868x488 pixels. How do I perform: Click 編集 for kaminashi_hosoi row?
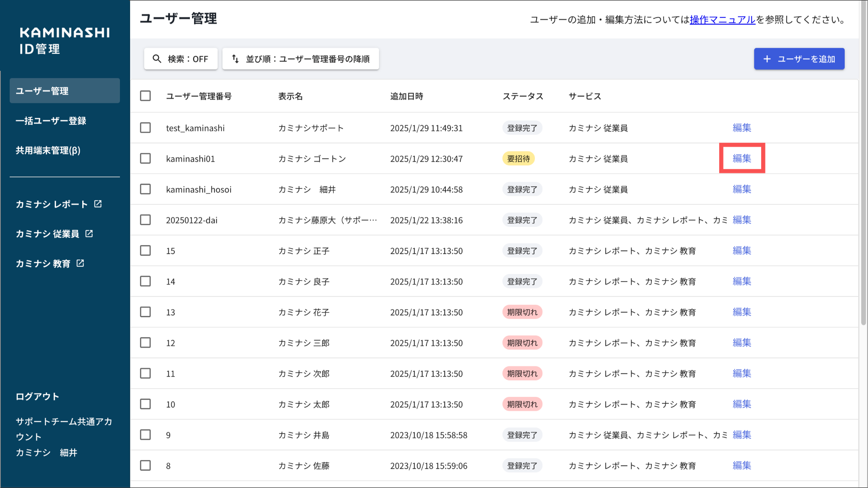742,189
